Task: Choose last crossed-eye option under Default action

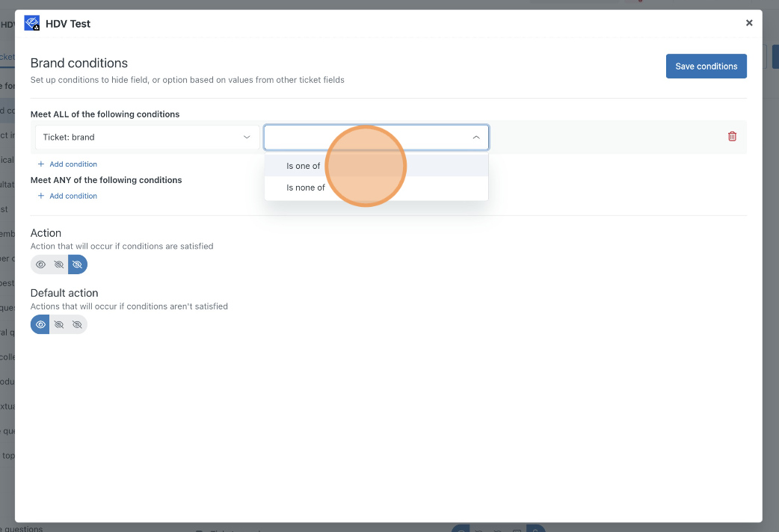Action: (x=77, y=324)
